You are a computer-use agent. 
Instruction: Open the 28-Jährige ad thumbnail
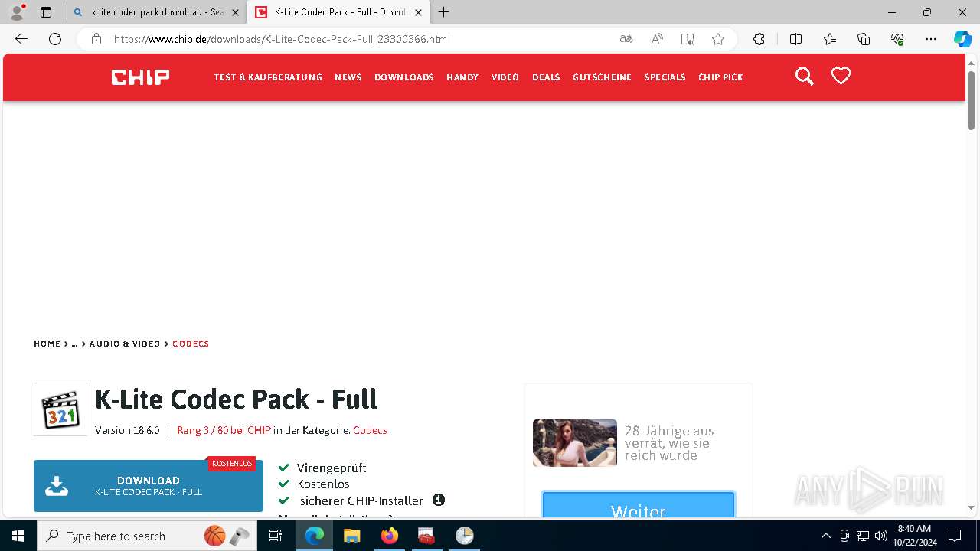[575, 442]
